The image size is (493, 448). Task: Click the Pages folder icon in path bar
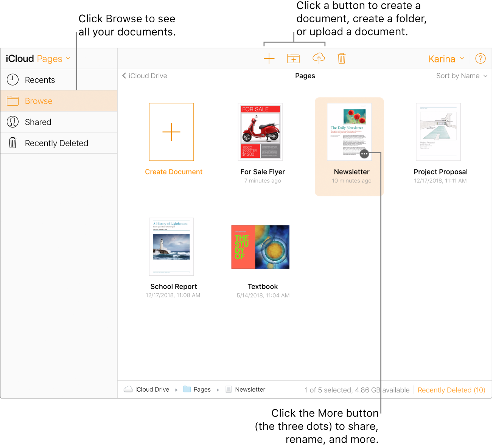tap(187, 389)
